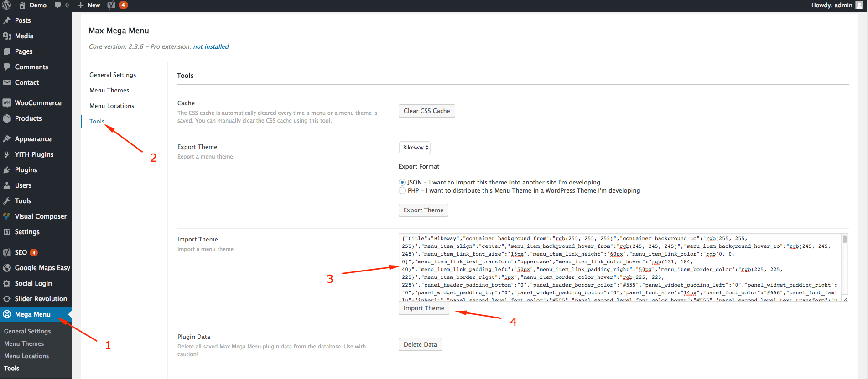This screenshot has height=379, width=868.
Task: Select the Tools tab in plugin settings
Action: coord(97,121)
